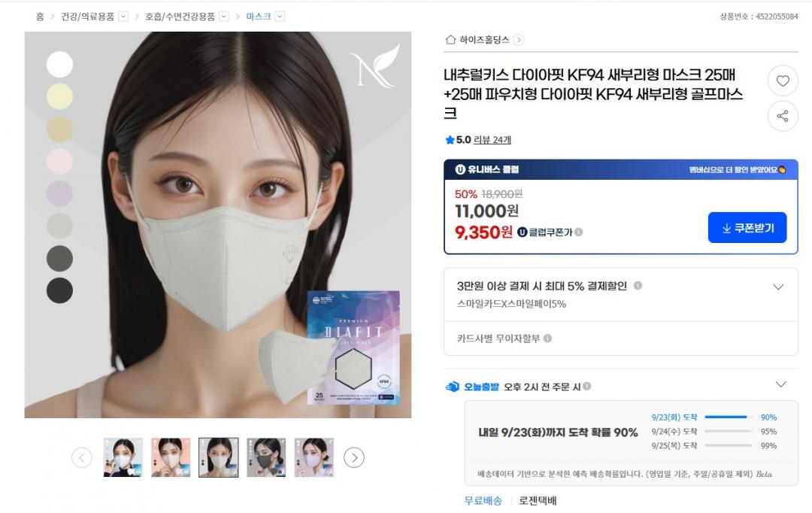Expand the 5% 결제할인 details chevron
This screenshot has width=812, height=513.
[778, 287]
